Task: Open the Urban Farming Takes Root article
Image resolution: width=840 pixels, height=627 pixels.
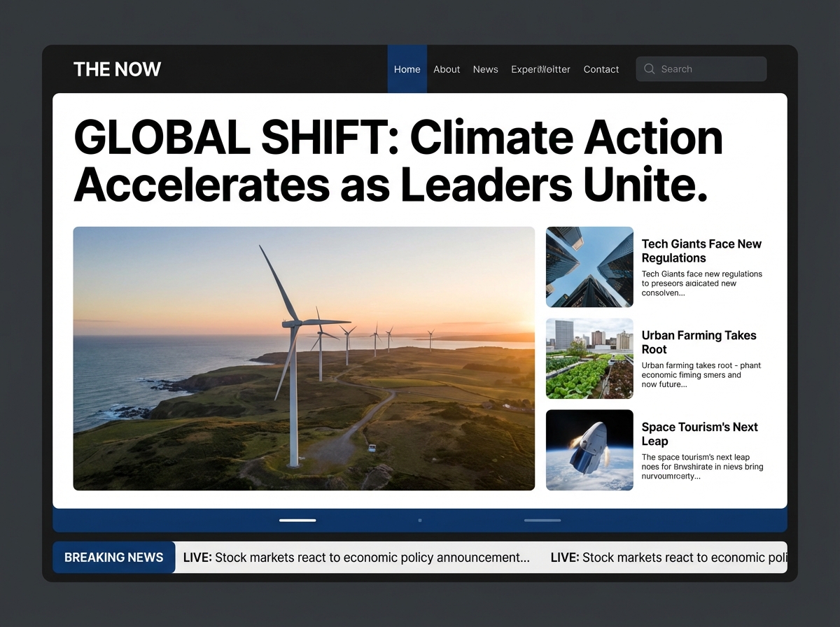Action: tap(699, 342)
